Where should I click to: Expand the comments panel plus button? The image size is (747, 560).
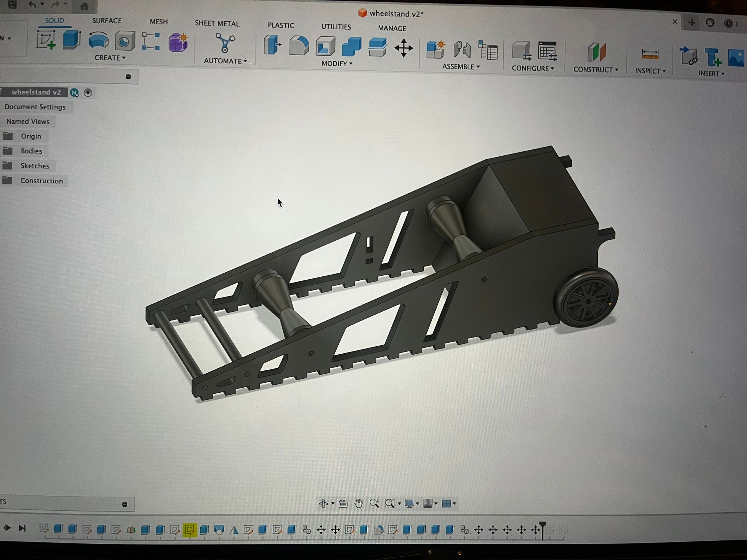click(125, 505)
